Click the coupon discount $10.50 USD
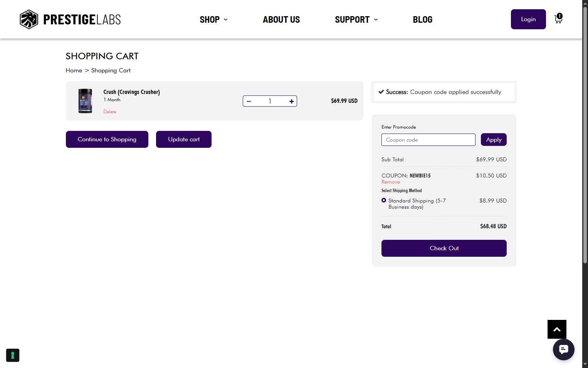The width and height of the screenshot is (588, 368). (x=491, y=176)
